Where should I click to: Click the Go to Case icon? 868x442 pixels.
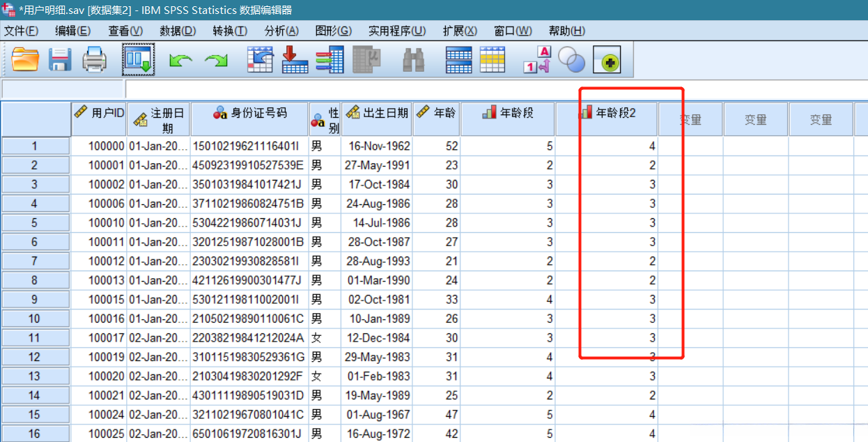click(261, 60)
